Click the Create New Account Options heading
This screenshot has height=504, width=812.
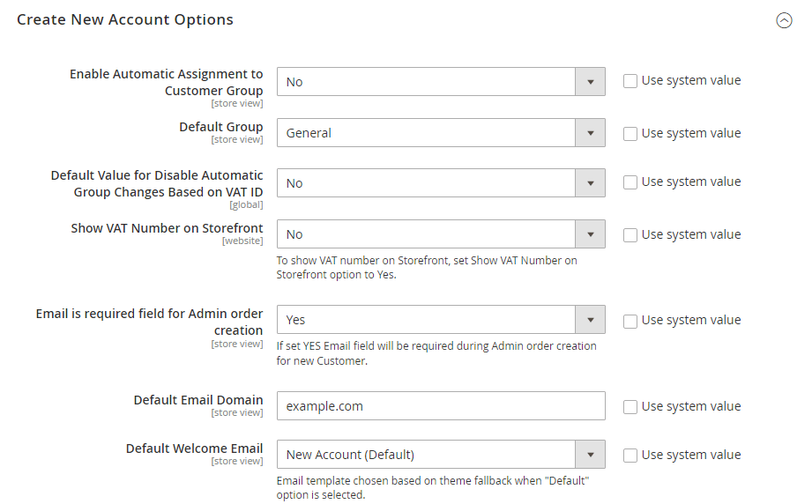tap(125, 19)
